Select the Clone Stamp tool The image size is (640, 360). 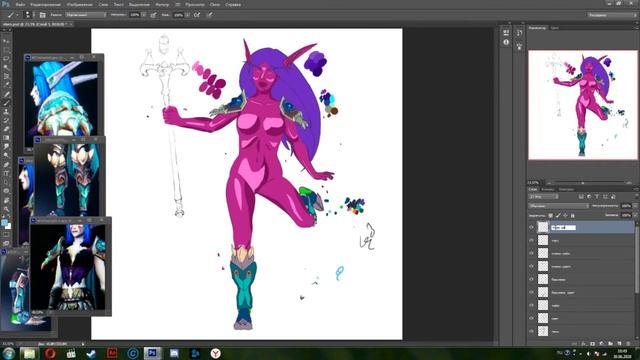pyautogui.click(x=6, y=111)
